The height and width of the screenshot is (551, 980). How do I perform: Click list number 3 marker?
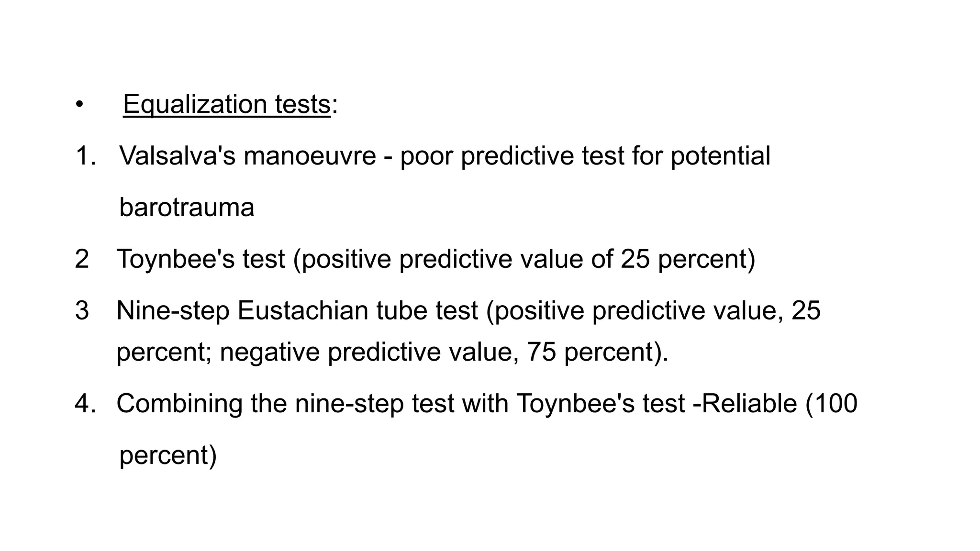click(82, 310)
